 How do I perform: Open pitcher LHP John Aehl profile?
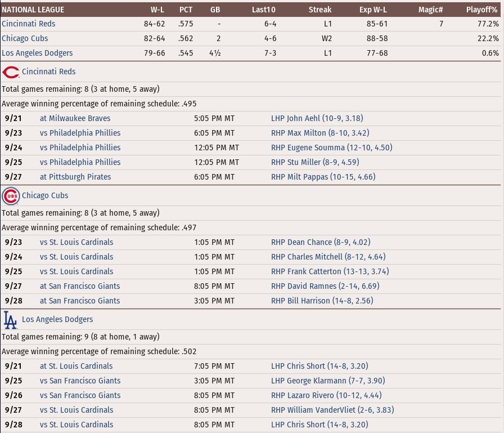click(317, 118)
